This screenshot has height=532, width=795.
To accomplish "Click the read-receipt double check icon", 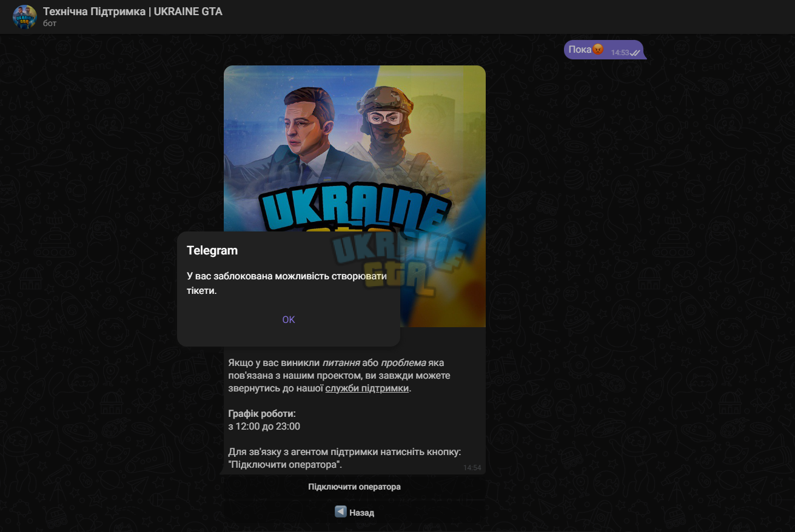I will coord(635,53).
